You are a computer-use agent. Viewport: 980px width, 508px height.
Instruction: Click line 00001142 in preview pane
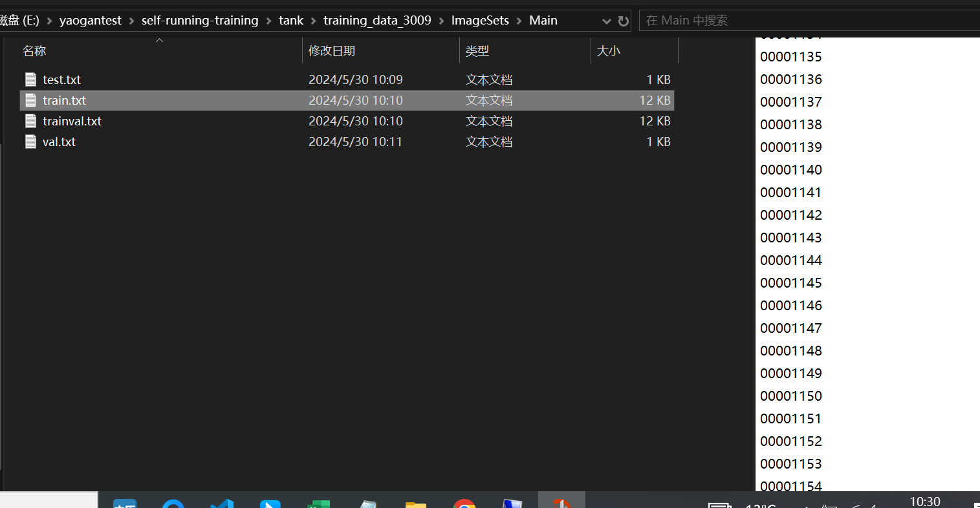point(791,215)
